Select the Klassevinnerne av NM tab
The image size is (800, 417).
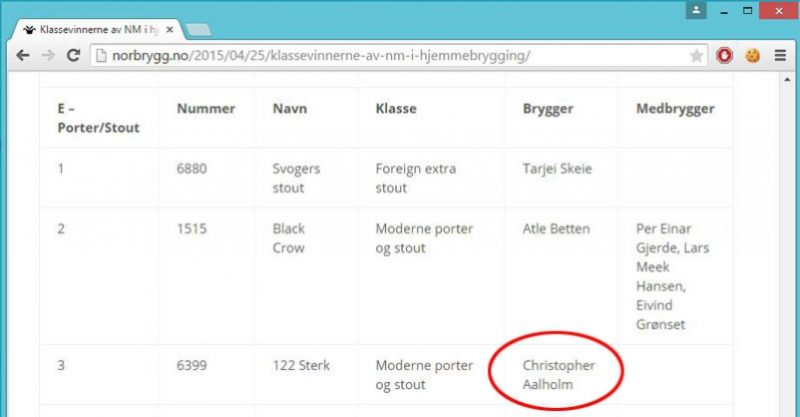[x=98, y=30]
